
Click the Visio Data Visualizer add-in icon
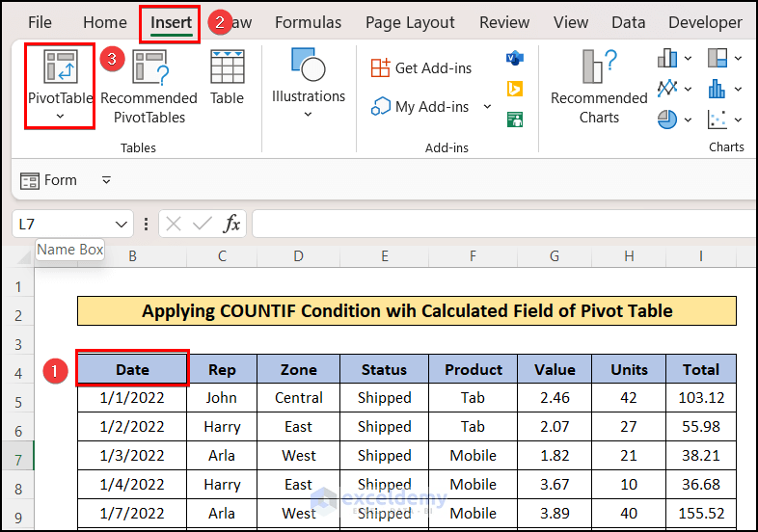tap(515, 59)
